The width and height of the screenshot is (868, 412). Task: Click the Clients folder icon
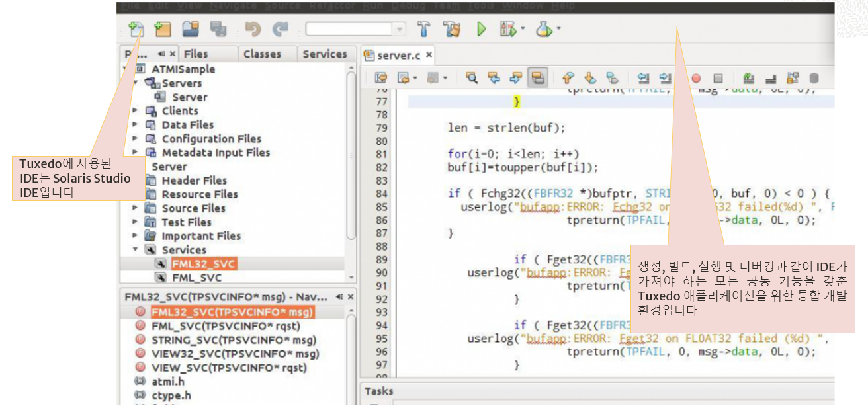pyautogui.click(x=150, y=110)
